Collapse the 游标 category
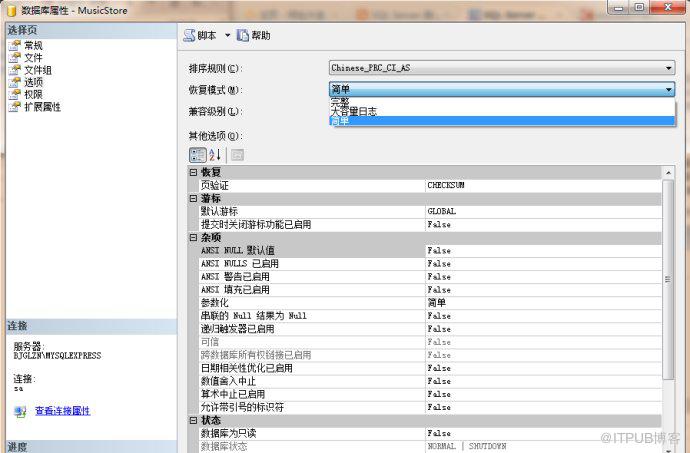Image resolution: width=690 pixels, height=453 pixels. coord(193,199)
